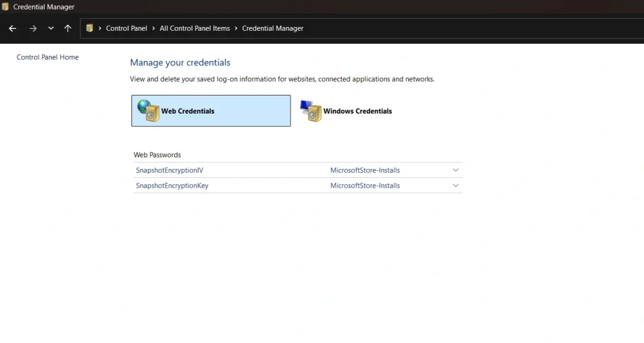The height and width of the screenshot is (343, 644).
Task: Open the SnapshotEncryptionIV entry
Action: click(170, 170)
